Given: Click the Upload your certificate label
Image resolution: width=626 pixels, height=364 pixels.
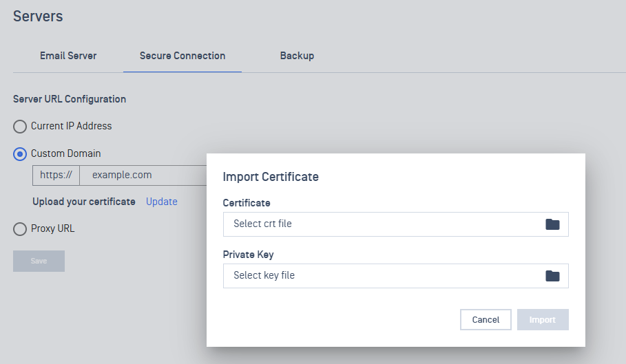Looking at the screenshot, I should [x=84, y=202].
